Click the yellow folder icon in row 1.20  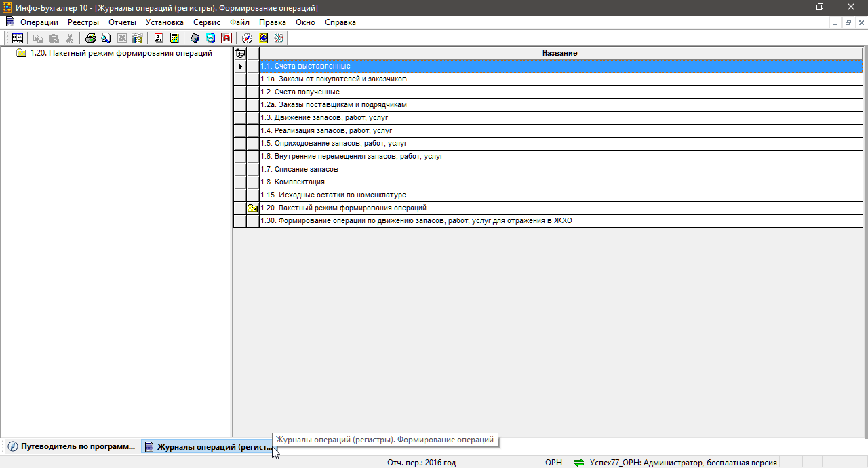point(252,208)
